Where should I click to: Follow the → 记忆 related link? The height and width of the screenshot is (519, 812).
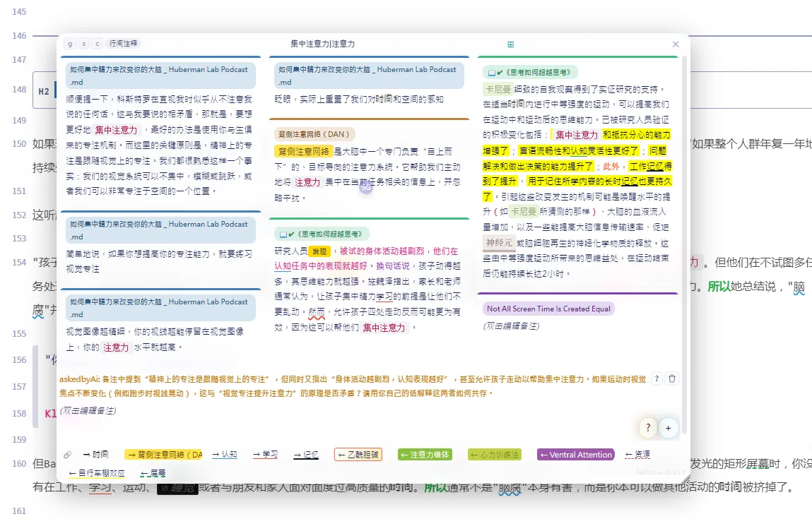pos(306,454)
